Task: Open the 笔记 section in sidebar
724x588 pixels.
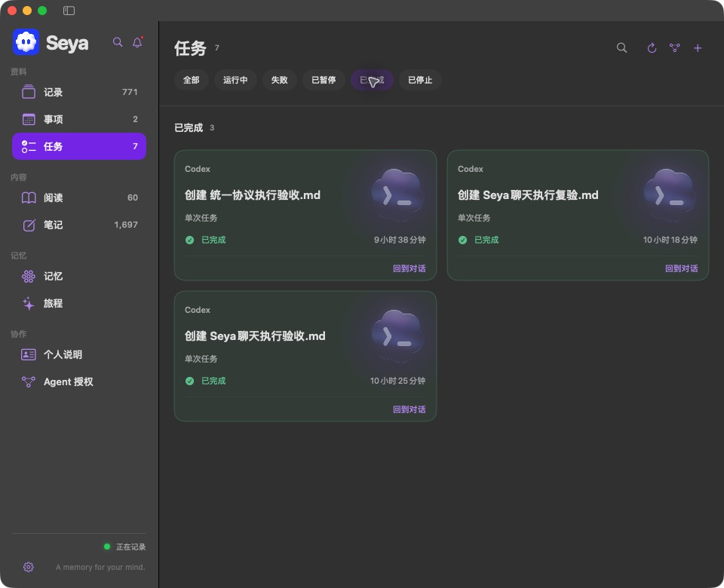Action: (79, 225)
